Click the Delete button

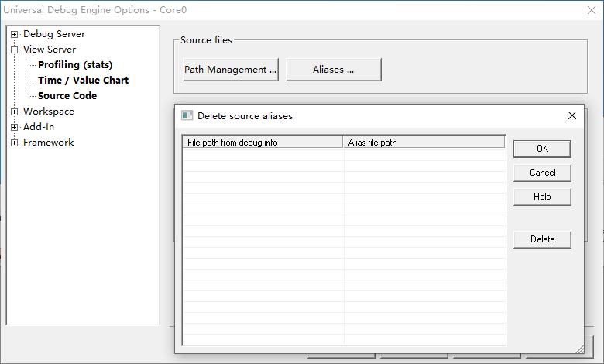[x=542, y=239]
